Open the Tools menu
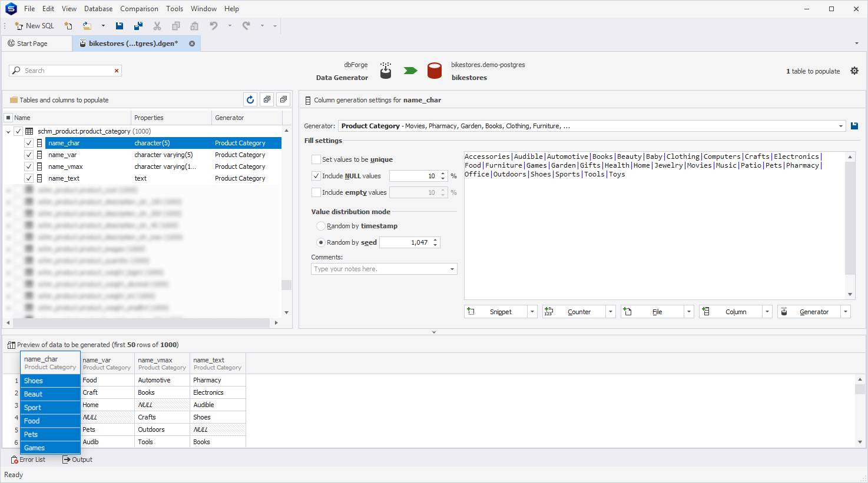The image size is (868, 483). click(x=174, y=9)
